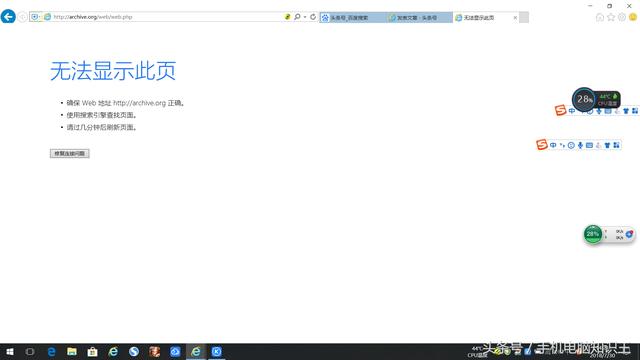The width and height of the screenshot is (640, 360).
Task: Click the green 28% memory accelerator ball
Action: [x=593, y=234]
